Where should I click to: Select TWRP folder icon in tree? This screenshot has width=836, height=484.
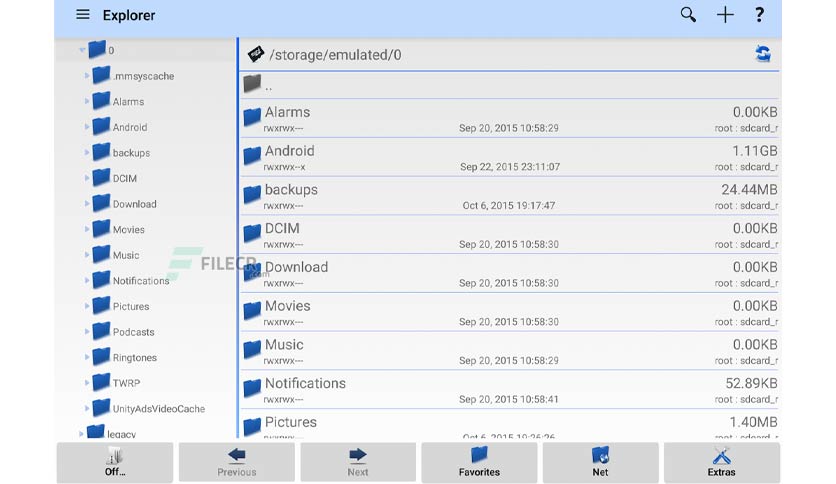point(101,382)
